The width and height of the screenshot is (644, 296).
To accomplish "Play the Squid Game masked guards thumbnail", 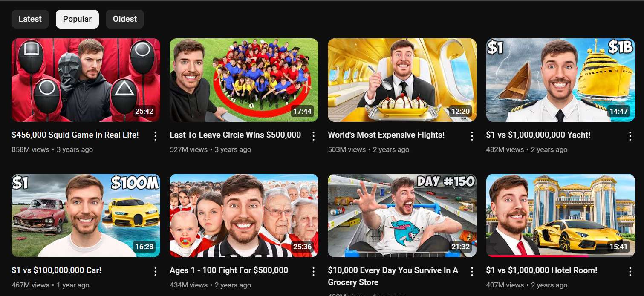I will click(x=86, y=80).
